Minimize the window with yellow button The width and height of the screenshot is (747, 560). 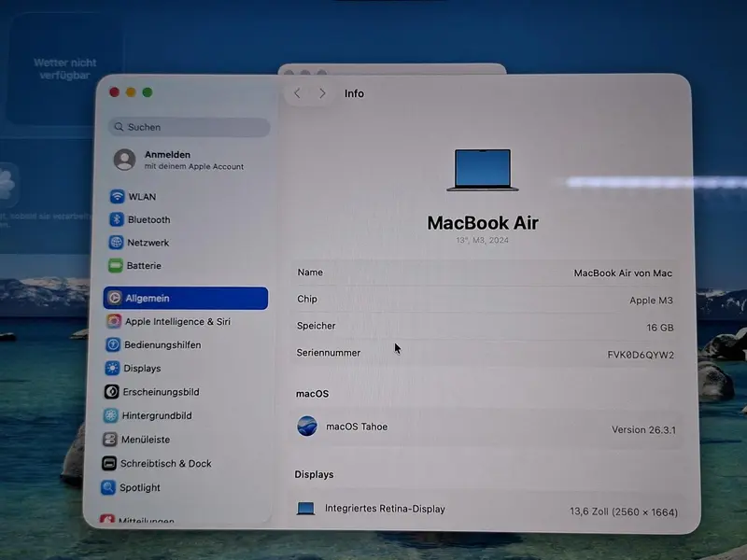click(x=131, y=91)
